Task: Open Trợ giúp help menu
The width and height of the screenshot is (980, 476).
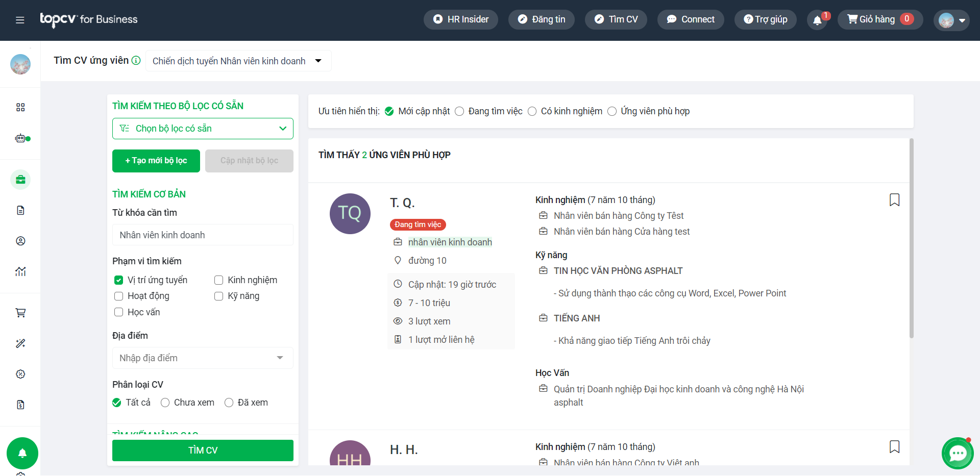Action: pyautogui.click(x=765, y=19)
